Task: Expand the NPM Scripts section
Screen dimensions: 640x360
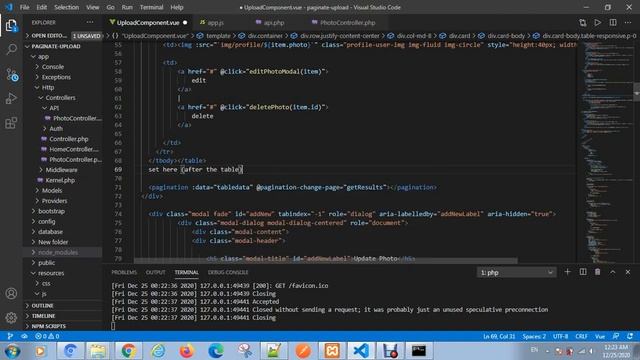Action: coord(62,326)
